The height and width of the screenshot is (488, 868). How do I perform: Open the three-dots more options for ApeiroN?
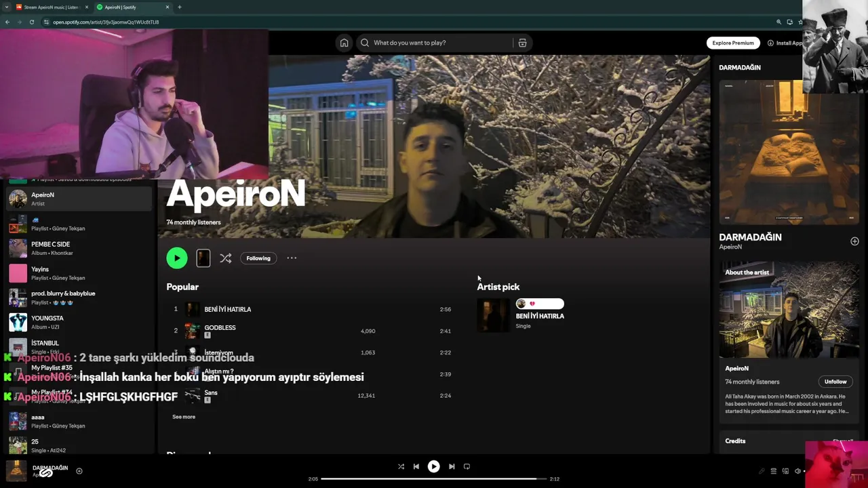click(292, 258)
